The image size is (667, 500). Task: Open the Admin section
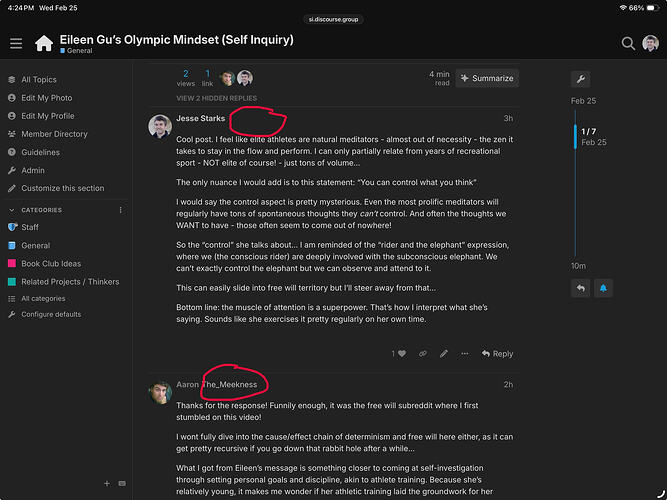click(x=33, y=170)
